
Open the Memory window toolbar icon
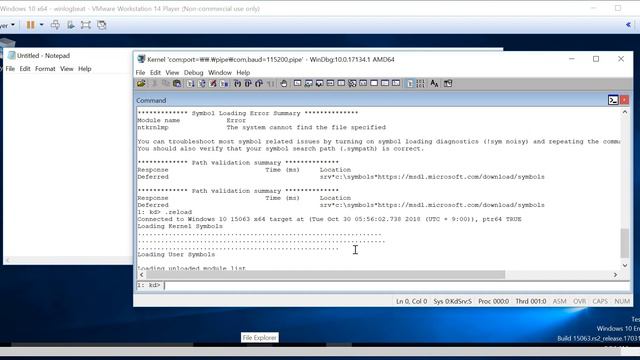coord(341,83)
